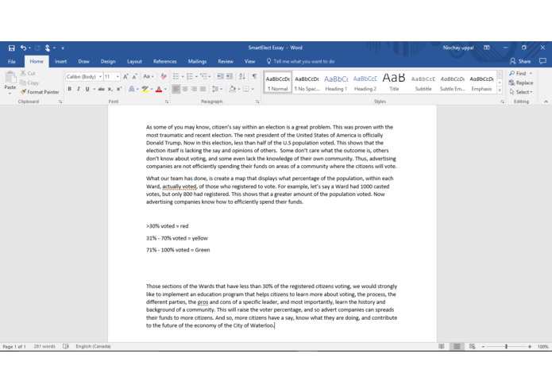Increase font size with Grow Font icon
The width and height of the screenshot is (552, 392).
(x=125, y=77)
